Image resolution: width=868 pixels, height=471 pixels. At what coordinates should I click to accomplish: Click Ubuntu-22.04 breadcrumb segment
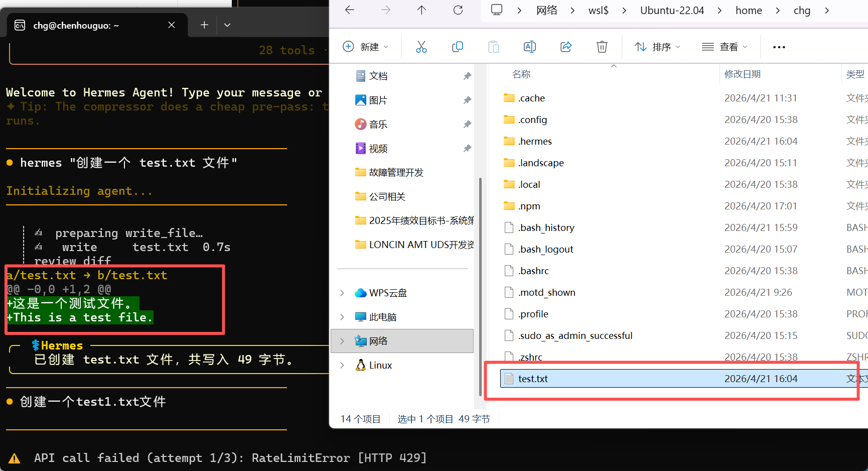tap(672, 11)
